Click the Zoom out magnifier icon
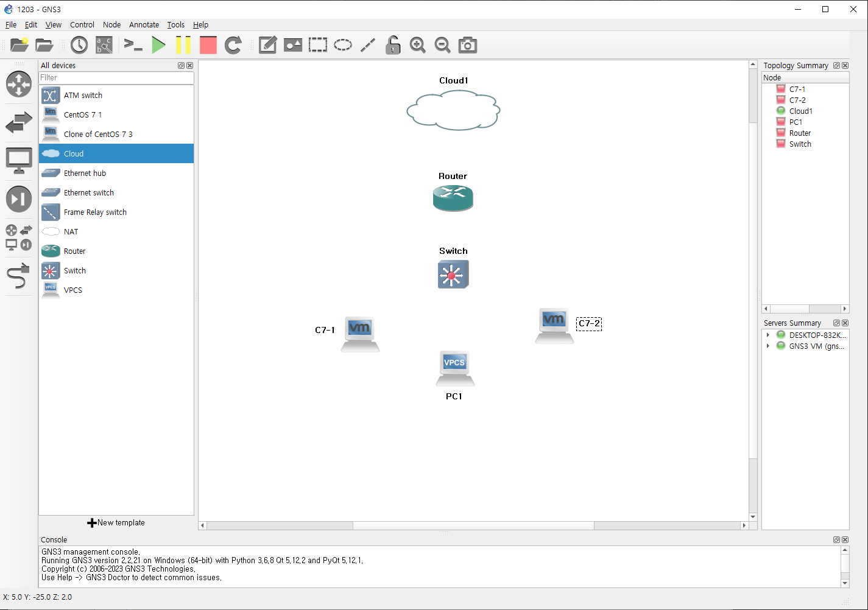The image size is (868, 610). (x=443, y=45)
